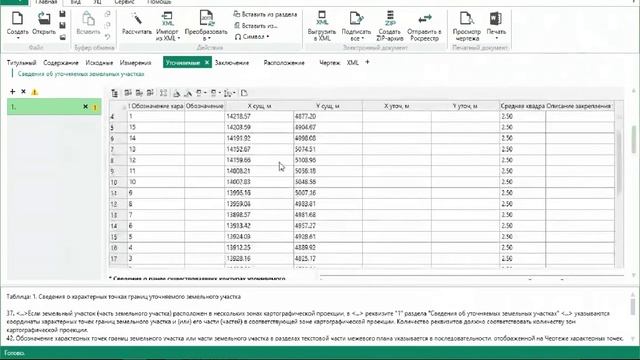Click Отправить в Росреестр icon

click(x=424, y=18)
